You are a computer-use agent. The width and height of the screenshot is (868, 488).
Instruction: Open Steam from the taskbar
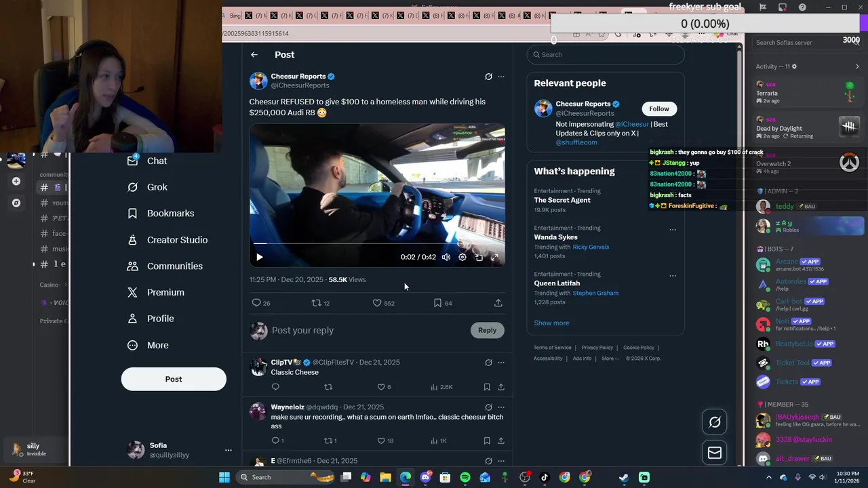tap(624, 477)
